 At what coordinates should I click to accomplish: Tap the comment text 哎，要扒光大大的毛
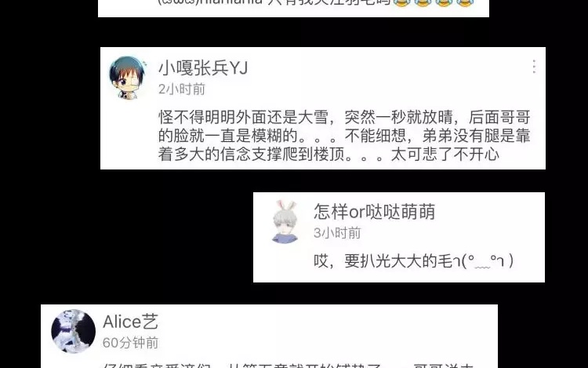383,261
